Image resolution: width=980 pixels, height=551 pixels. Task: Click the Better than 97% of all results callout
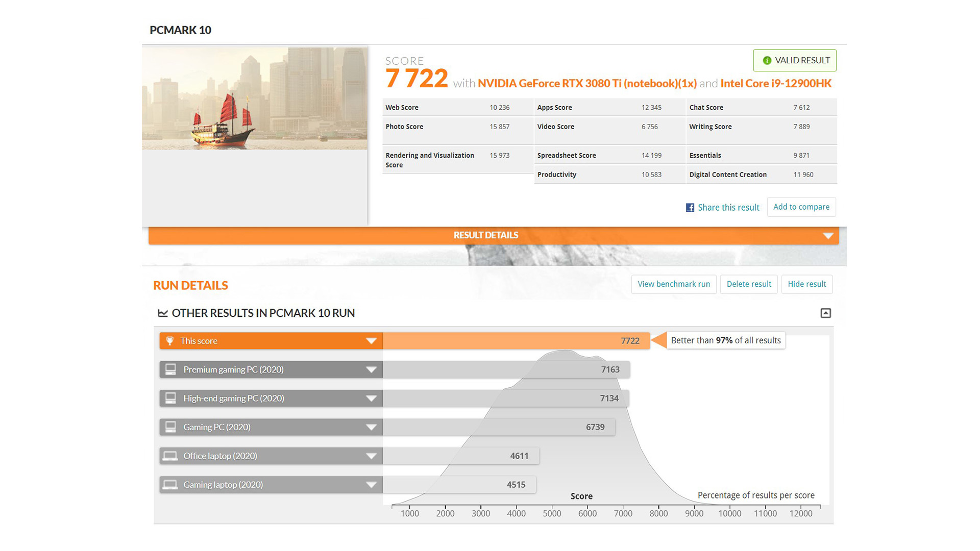[x=725, y=340]
